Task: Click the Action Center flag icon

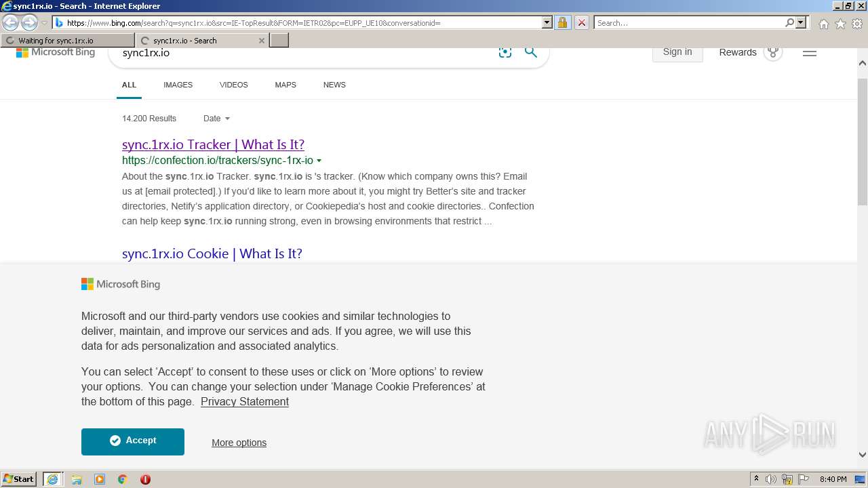Action: coord(804,479)
